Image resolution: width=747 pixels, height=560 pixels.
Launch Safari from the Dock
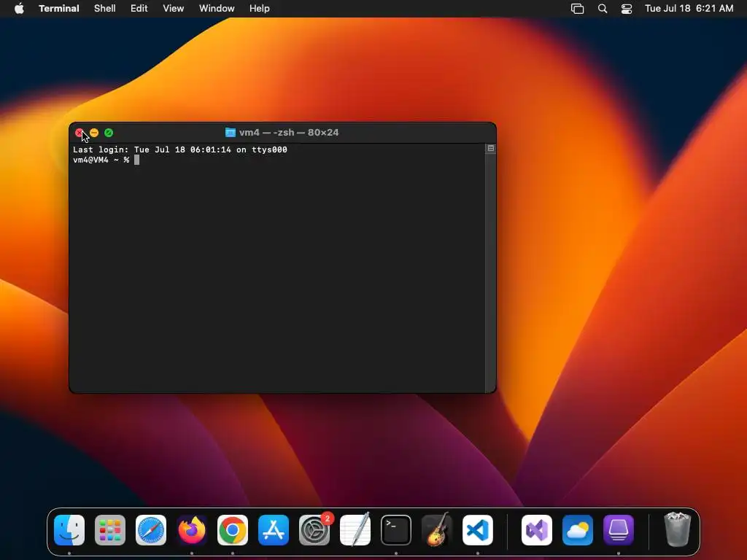click(x=151, y=530)
